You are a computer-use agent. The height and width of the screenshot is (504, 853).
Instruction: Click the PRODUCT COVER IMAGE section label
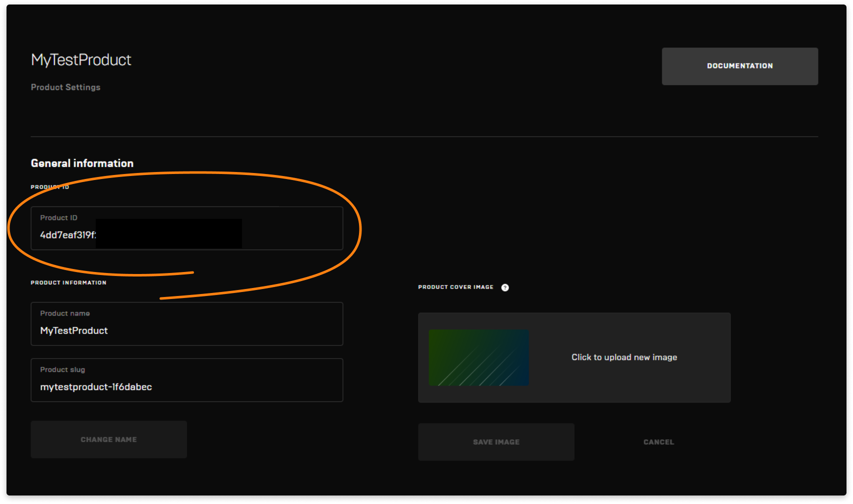(x=455, y=287)
